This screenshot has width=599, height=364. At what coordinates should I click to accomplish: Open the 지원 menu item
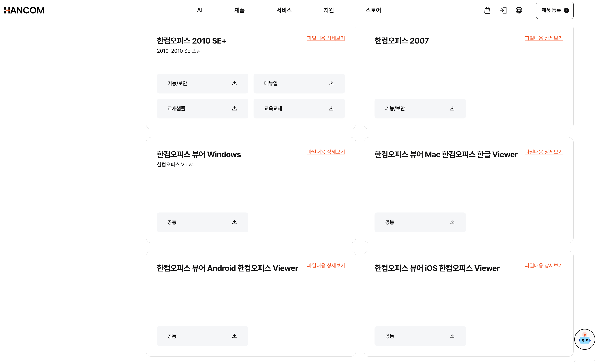(x=329, y=10)
